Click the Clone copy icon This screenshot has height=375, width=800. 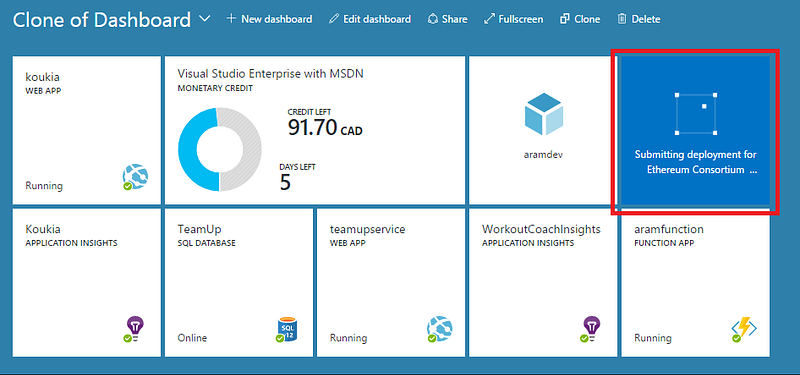564,19
